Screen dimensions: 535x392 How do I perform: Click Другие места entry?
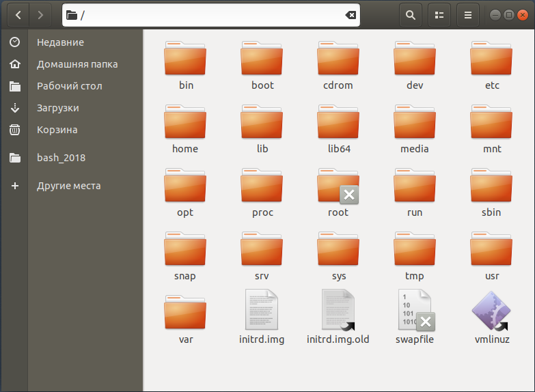[68, 186]
